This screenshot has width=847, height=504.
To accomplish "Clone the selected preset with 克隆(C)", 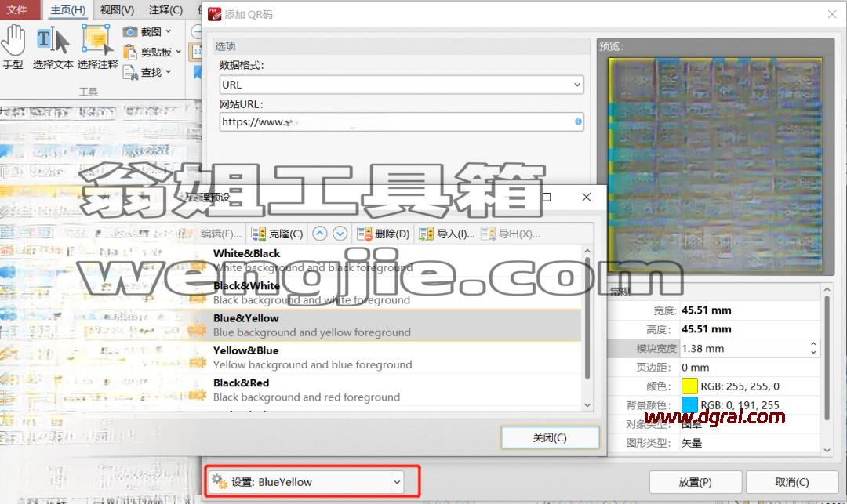I will pos(277,234).
